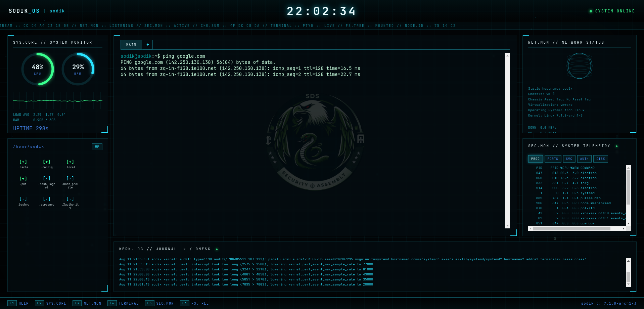The width and height of the screenshot is (644, 309).
Task: Go up a directory with UP button
Action: click(x=97, y=147)
